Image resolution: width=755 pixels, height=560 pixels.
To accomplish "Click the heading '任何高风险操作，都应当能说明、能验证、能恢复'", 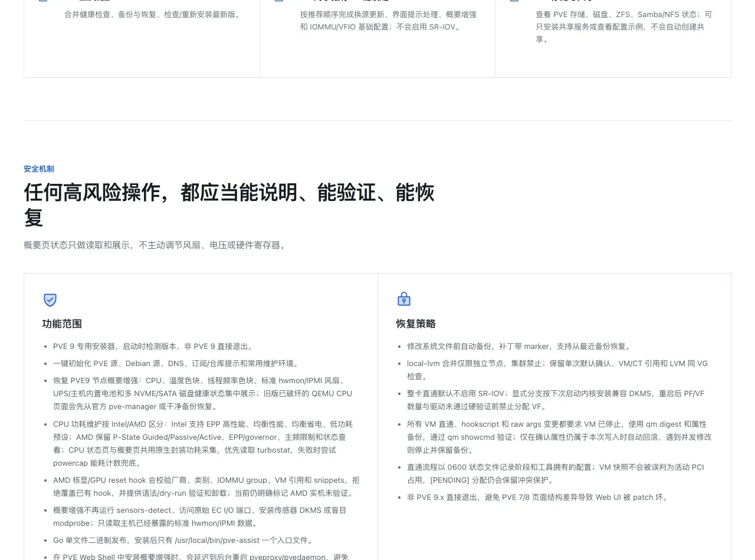I will pos(229,205).
